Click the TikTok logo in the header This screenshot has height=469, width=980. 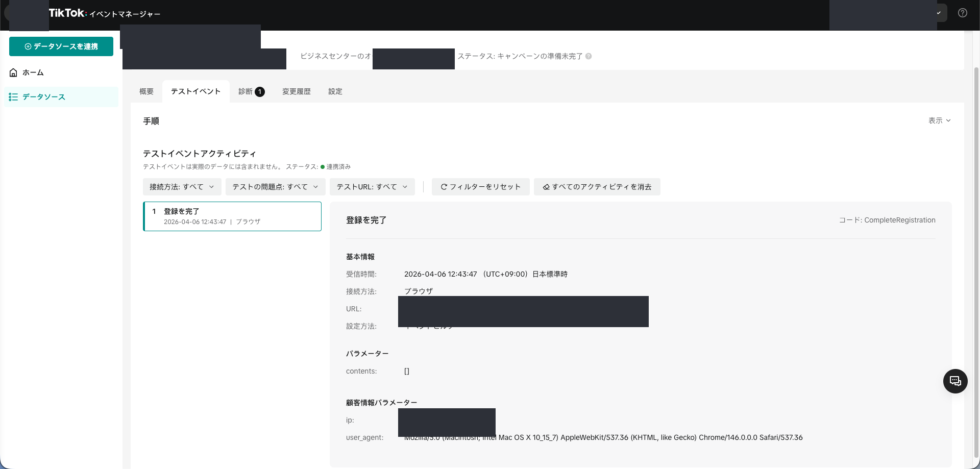point(66,13)
